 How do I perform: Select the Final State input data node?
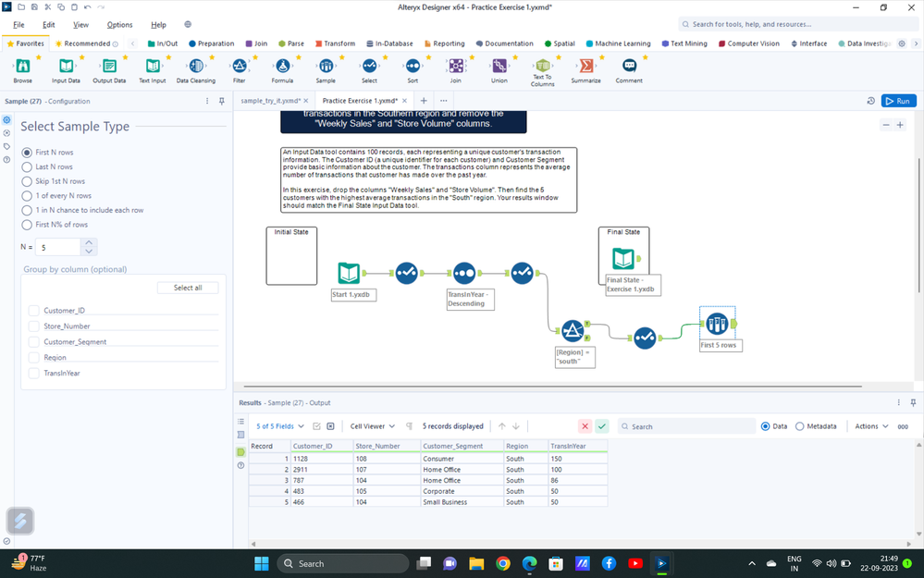[x=623, y=258]
